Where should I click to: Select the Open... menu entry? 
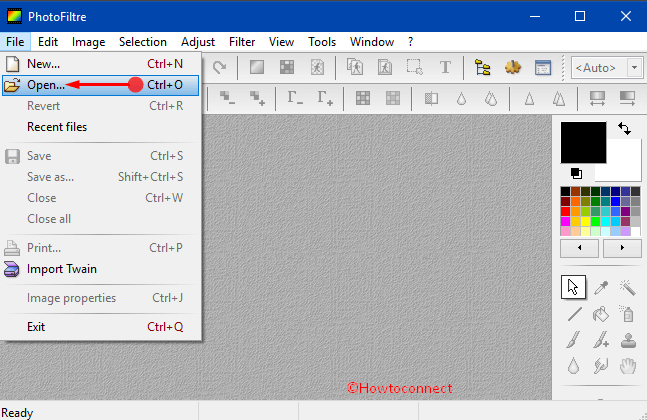(x=100, y=85)
